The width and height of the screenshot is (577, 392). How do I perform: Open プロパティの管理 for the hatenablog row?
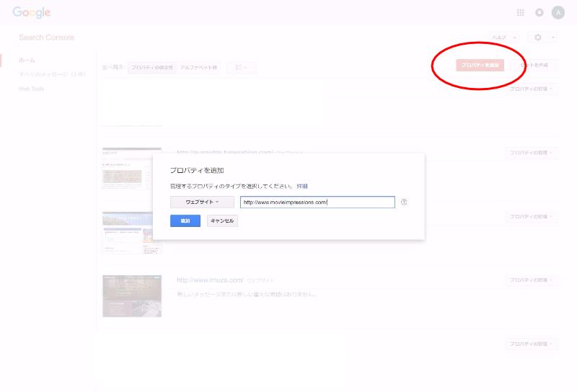(x=531, y=153)
